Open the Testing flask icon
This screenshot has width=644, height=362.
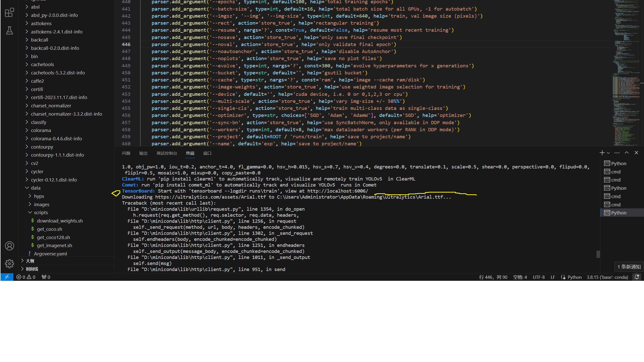coord(9,30)
